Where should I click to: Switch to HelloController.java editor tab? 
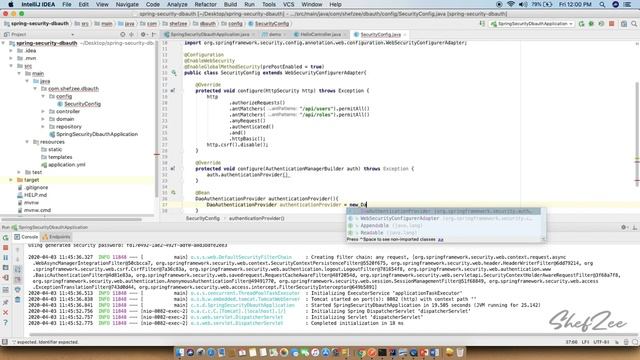[320, 35]
